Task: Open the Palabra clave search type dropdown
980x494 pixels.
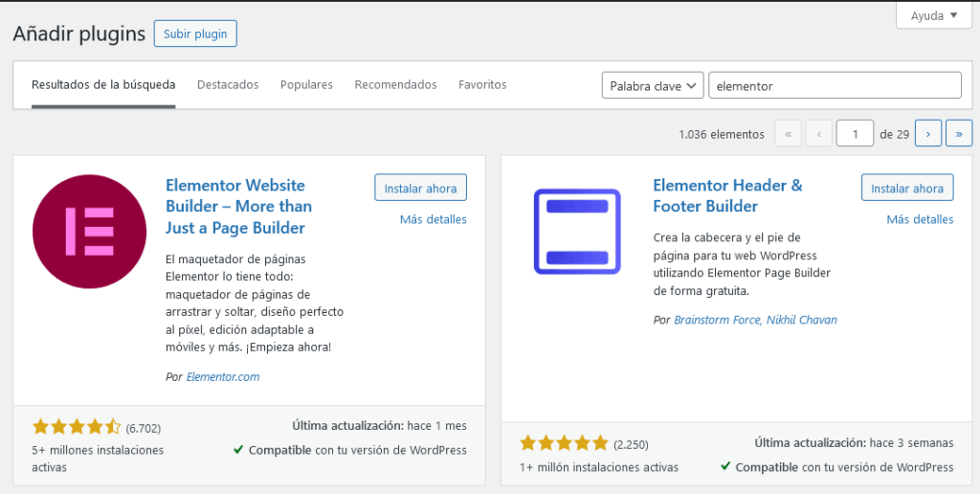Action: [x=653, y=85]
